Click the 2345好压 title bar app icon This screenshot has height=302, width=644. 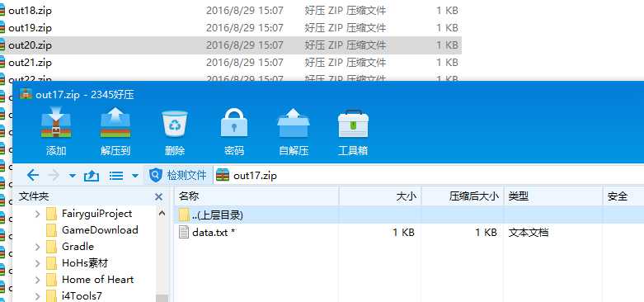point(26,95)
